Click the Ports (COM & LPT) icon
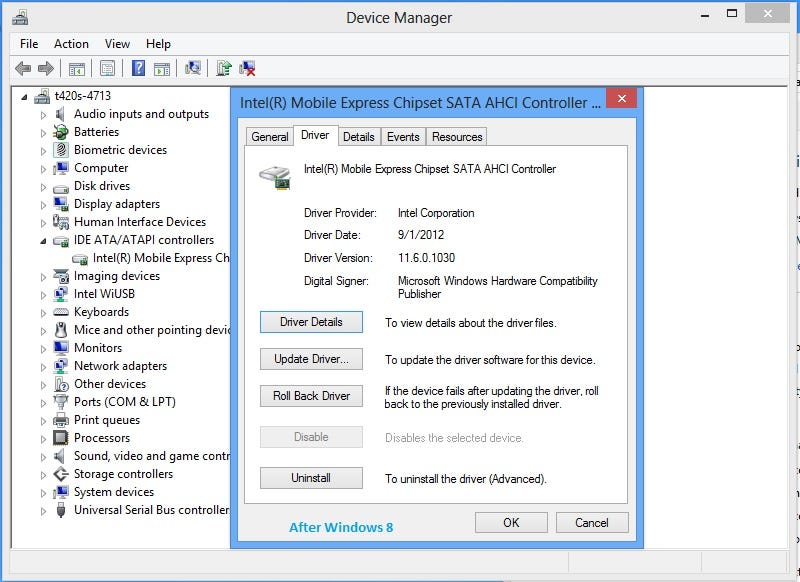800x582 pixels. pos(61,402)
